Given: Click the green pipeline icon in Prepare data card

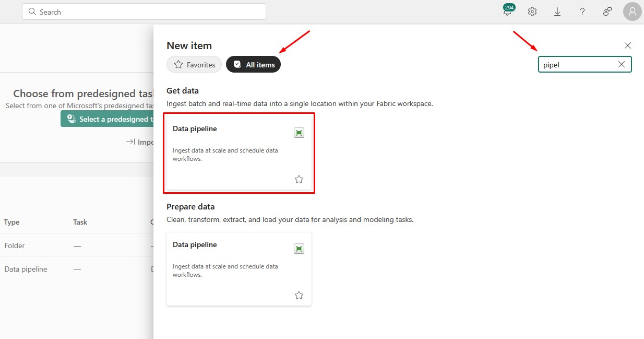Looking at the screenshot, I should click(x=299, y=249).
